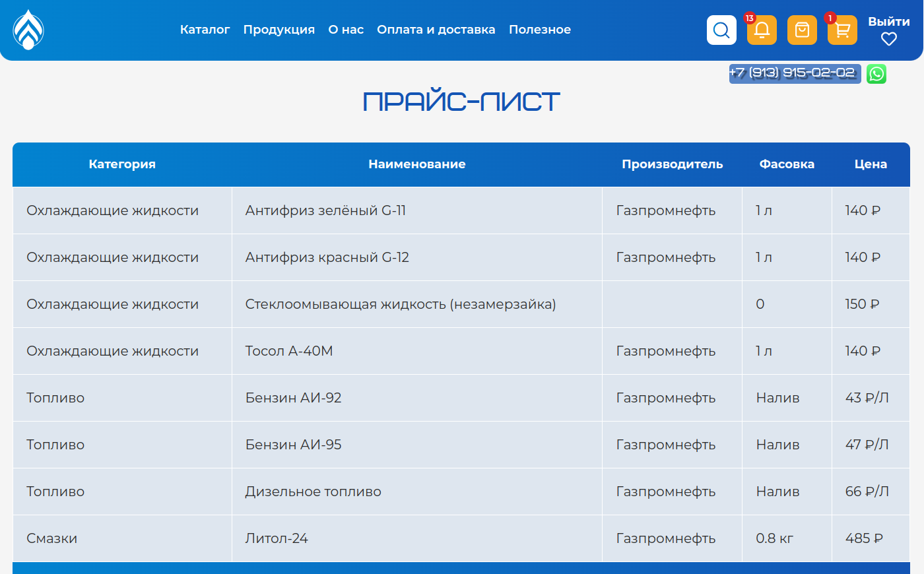Screen dimensions: 924x574
Task: Click the Наименование column header
Action: pyautogui.click(x=417, y=164)
